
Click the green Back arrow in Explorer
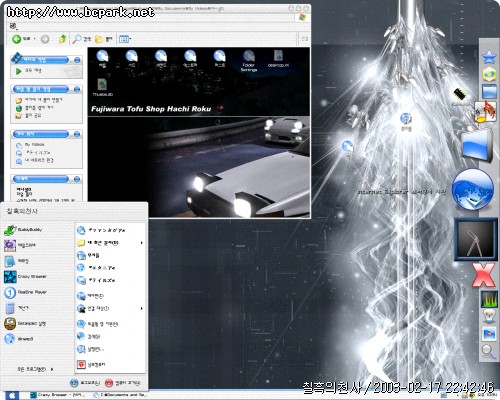pos(17,39)
